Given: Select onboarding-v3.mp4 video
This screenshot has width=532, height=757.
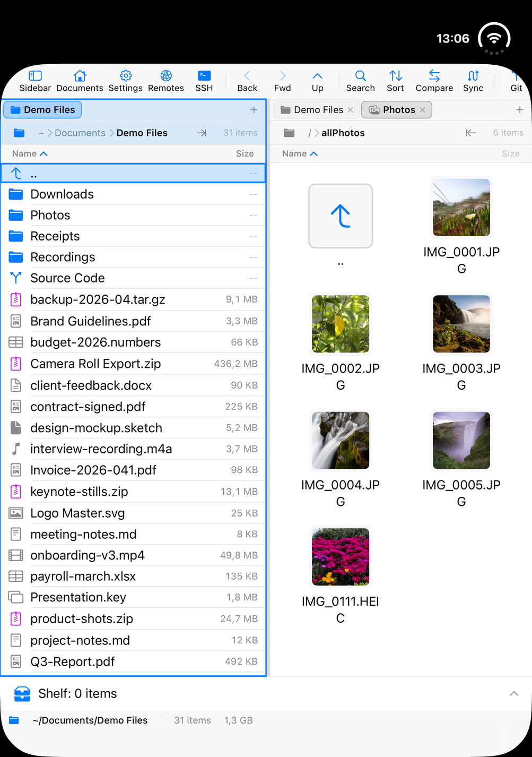Looking at the screenshot, I should [134, 555].
